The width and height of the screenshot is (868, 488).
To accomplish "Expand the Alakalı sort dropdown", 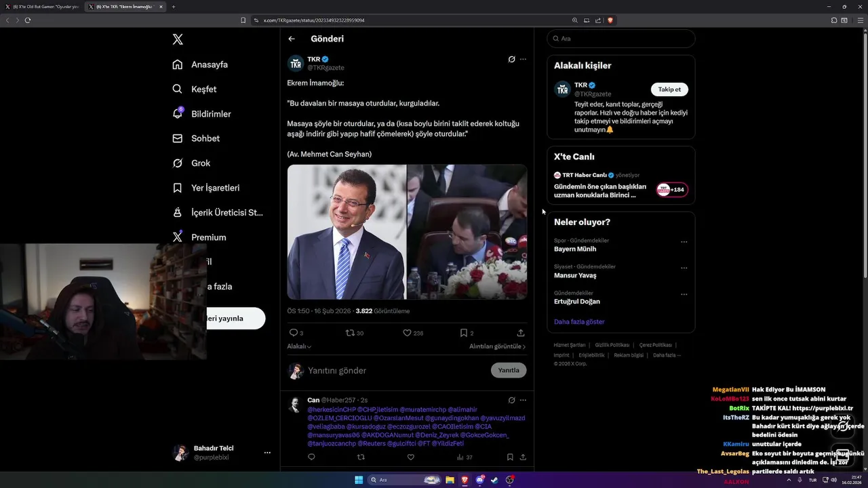I will pyautogui.click(x=299, y=346).
